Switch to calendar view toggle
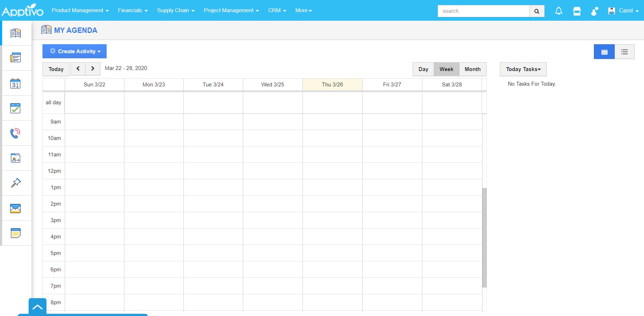Screen dimensions: 644x316 click(x=604, y=52)
